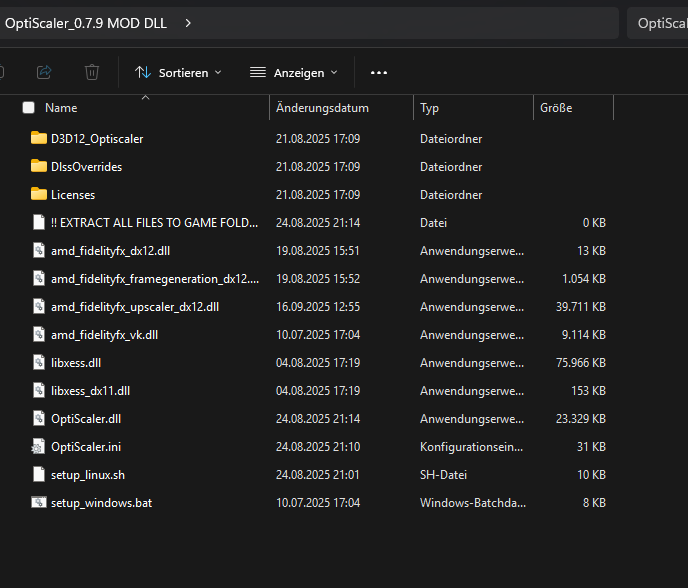Image resolution: width=688 pixels, height=588 pixels.
Task: Select amd_fidelityfx_vk.dll file name
Action: pyautogui.click(x=104, y=335)
